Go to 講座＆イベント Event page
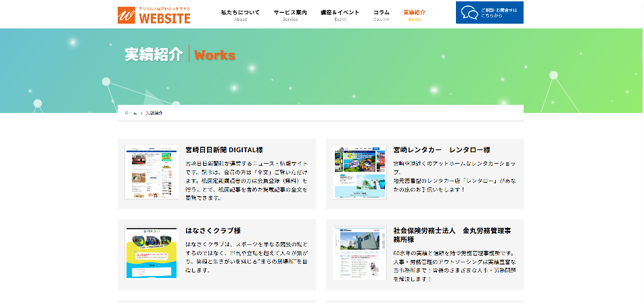This screenshot has height=303, width=644. [340, 15]
